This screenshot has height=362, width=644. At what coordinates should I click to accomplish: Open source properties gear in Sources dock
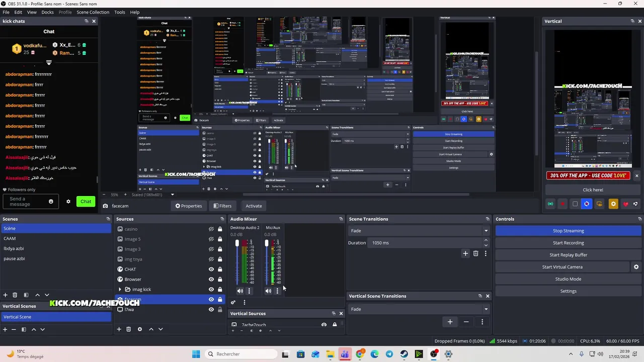[140, 329]
